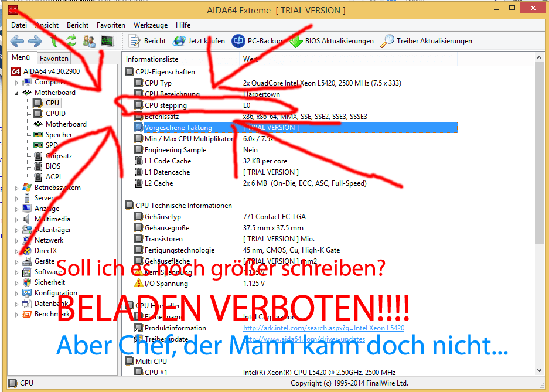This screenshot has width=549, height=392.
Task: Expand the Betriebssystem tree node
Action: 16,188
